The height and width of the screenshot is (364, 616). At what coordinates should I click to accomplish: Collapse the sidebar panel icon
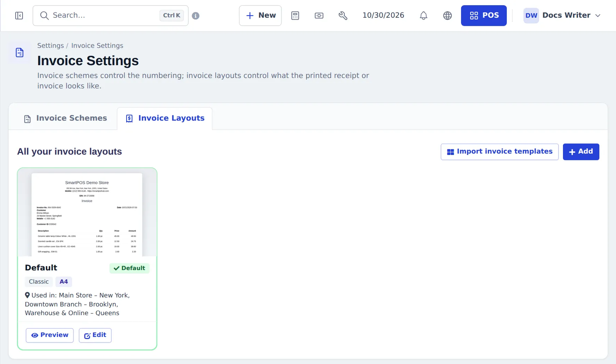[x=19, y=16]
